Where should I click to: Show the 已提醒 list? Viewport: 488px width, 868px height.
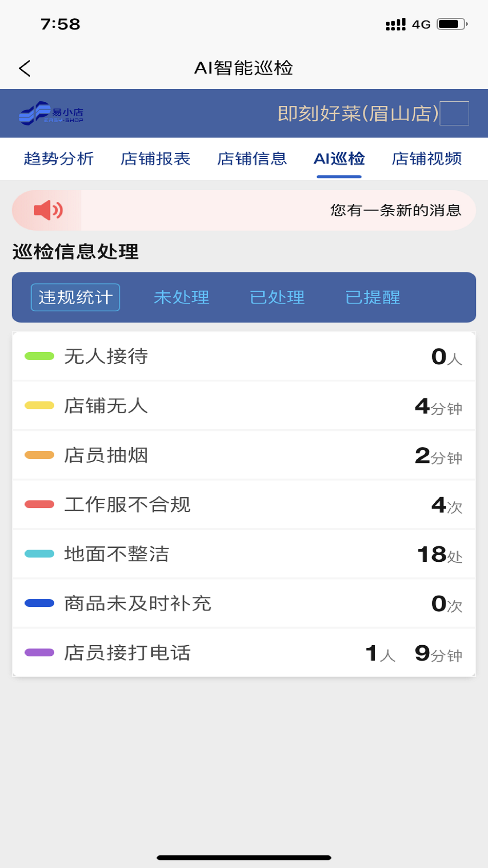pos(373,297)
